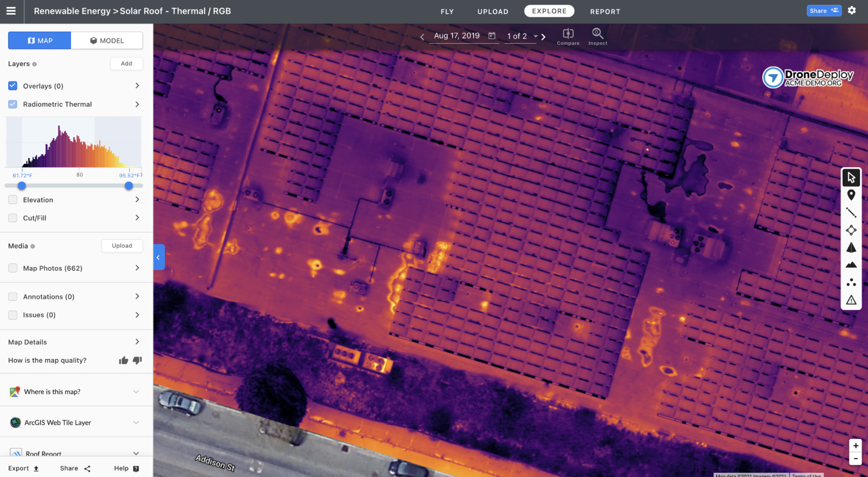Click the Renewable Energy breadcrumb
This screenshot has width=868, height=477.
(72, 11)
